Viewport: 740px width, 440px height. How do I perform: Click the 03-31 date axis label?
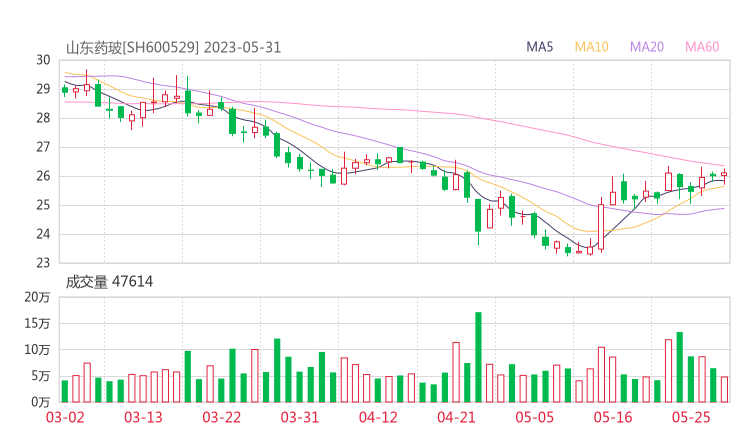tap(300, 417)
